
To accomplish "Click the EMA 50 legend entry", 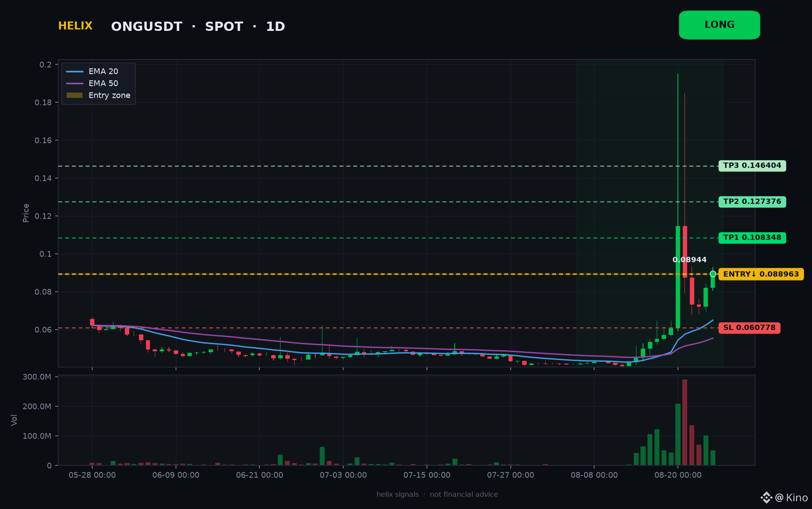I will click(98, 83).
